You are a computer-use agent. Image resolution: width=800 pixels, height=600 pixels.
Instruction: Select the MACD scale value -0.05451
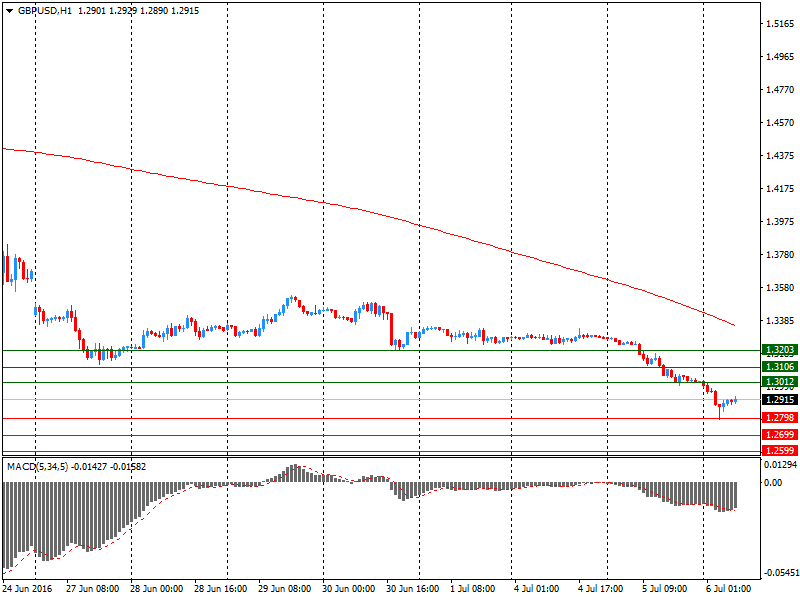tap(780, 573)
